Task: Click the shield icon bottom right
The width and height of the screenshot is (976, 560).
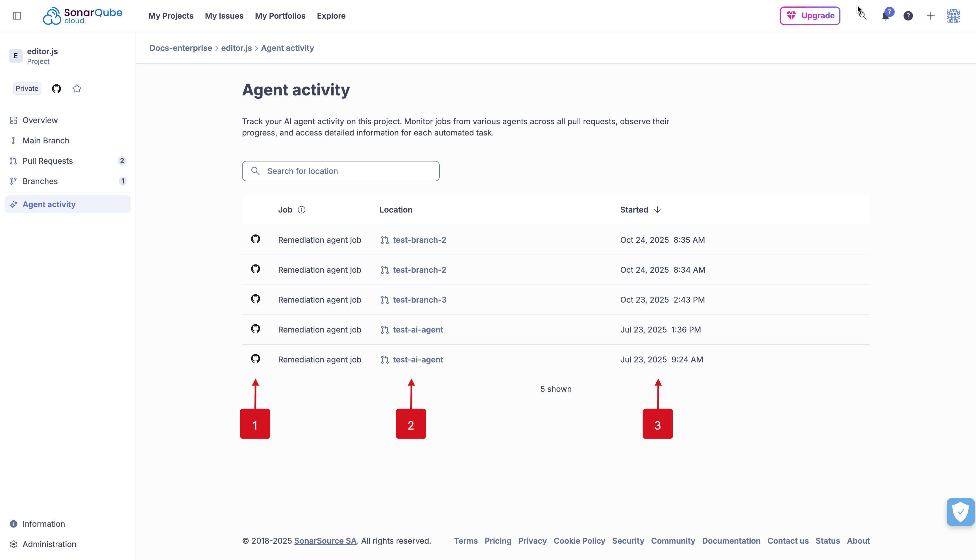Action: pos(960,511)
